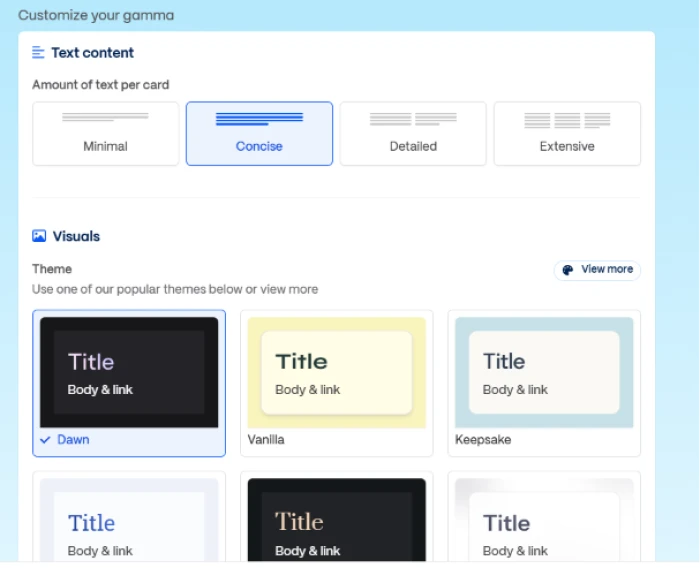Click the 'Keepsake' theme name label
The height and width of the screenshot is (568, 700).
pyautogui.click(x=483, y=440)
